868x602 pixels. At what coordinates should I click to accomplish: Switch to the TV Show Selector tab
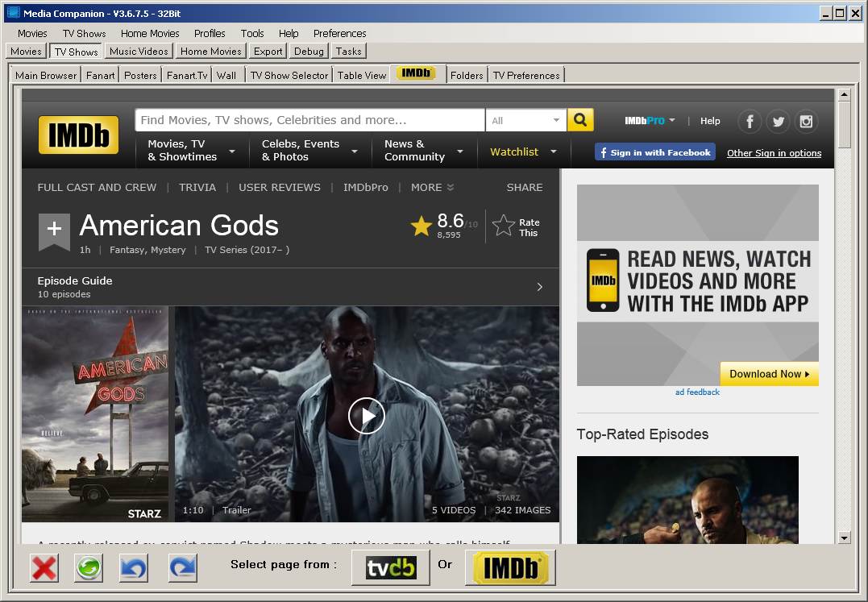[289, 75]
